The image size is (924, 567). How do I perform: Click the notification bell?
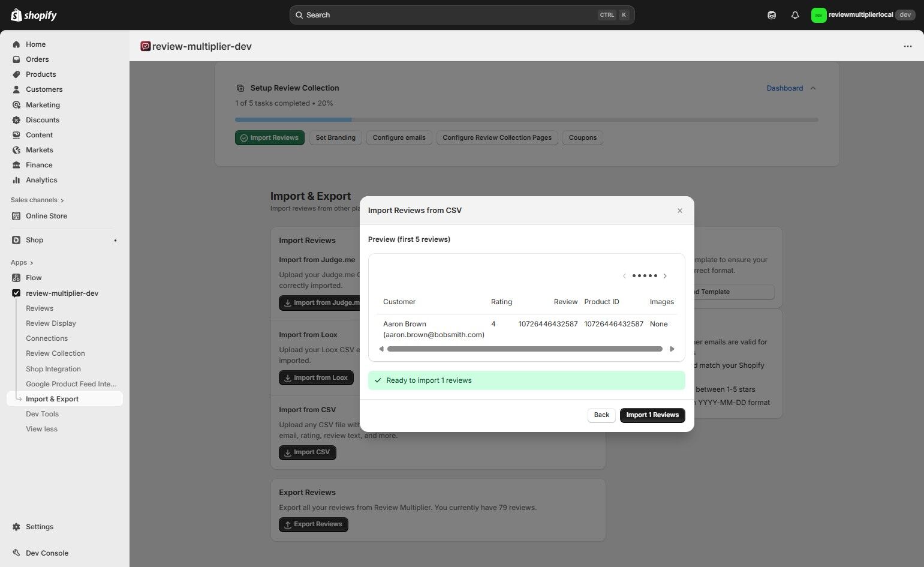coord(795,14)
